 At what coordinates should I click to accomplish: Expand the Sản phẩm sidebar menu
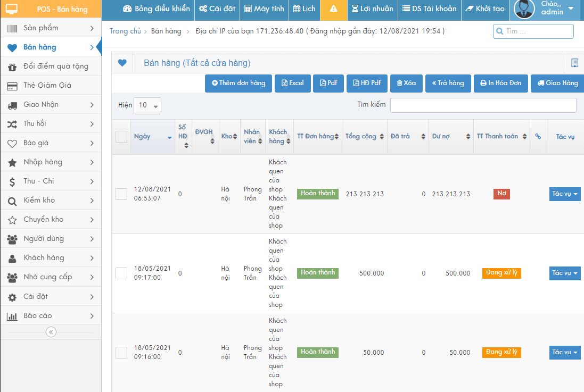coord(51,28)
